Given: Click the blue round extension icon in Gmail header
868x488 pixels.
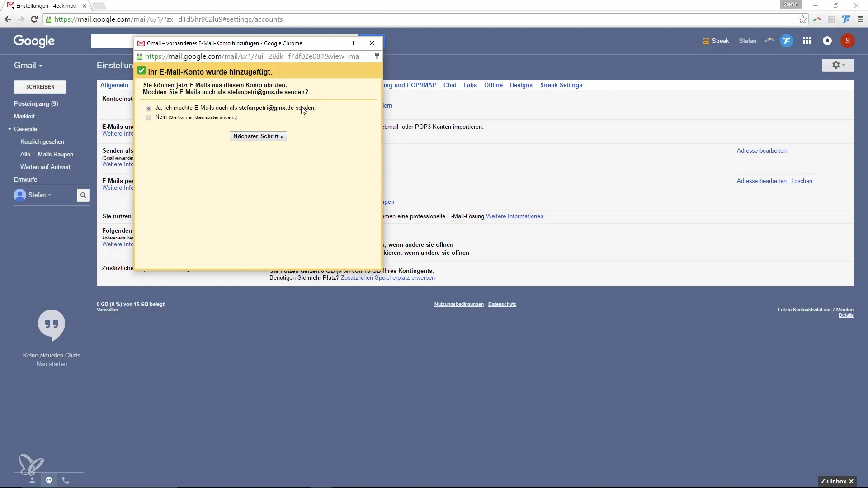Looking at the screenshot, I should tap(787, 41).
